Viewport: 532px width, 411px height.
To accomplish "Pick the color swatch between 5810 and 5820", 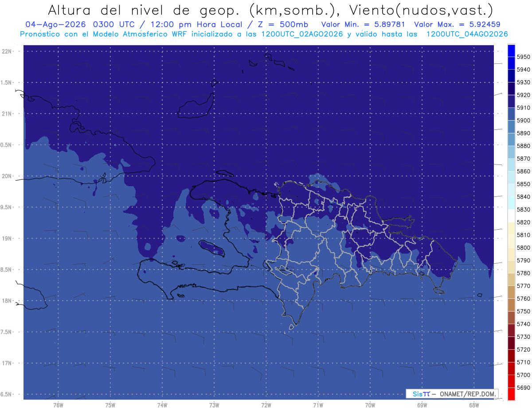I will coord(511,228).
